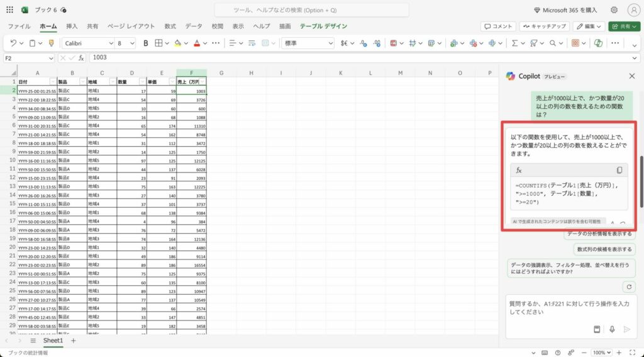Click the microphone icon in Copilot
The height and width of the screenshot is (357, 644).
pos(612,329)
